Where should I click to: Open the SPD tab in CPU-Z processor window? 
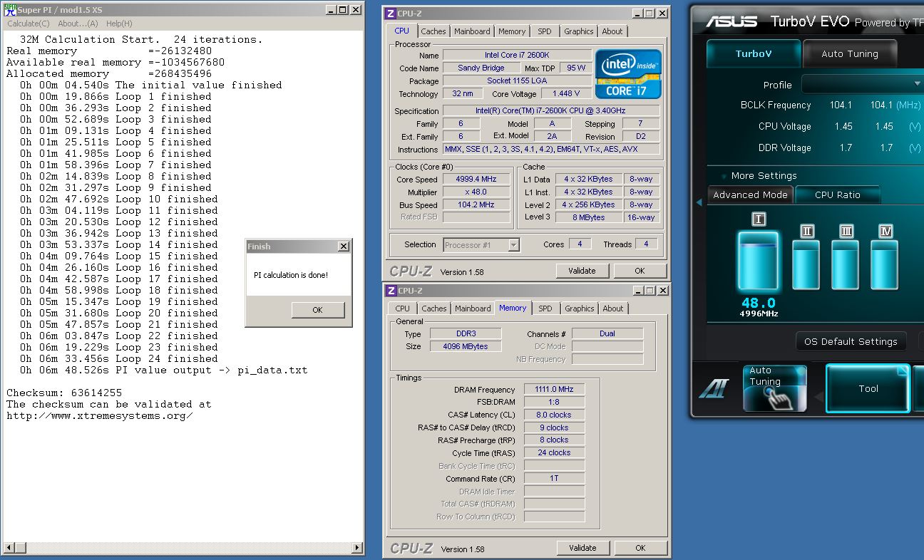545,31
